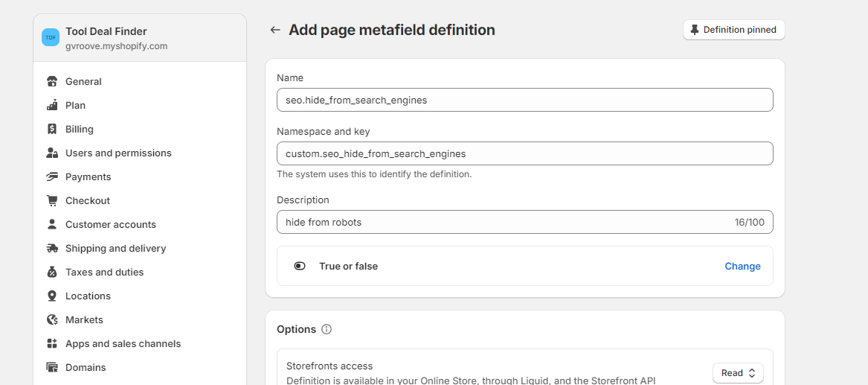
Task: Open Users and permissions settings
Action: tap(118, 153)
